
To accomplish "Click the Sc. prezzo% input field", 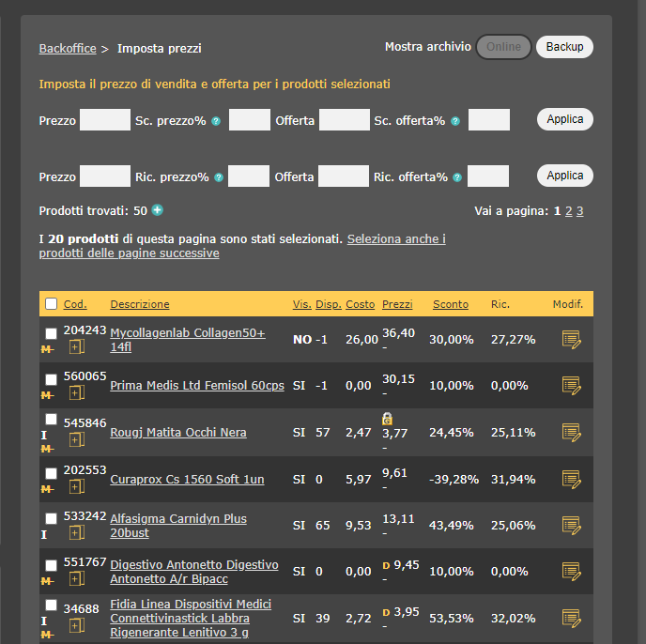I will click(x=249, y=120).
